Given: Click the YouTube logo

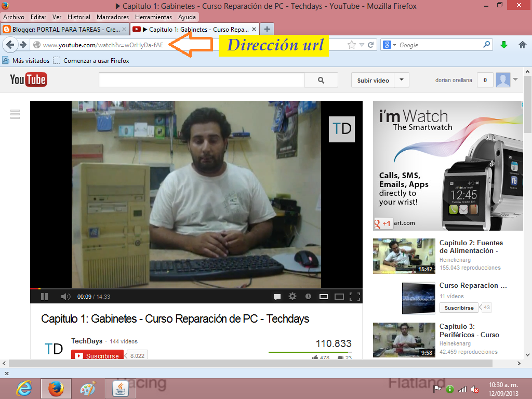Looking at the screenshot, I should point(29,79).
